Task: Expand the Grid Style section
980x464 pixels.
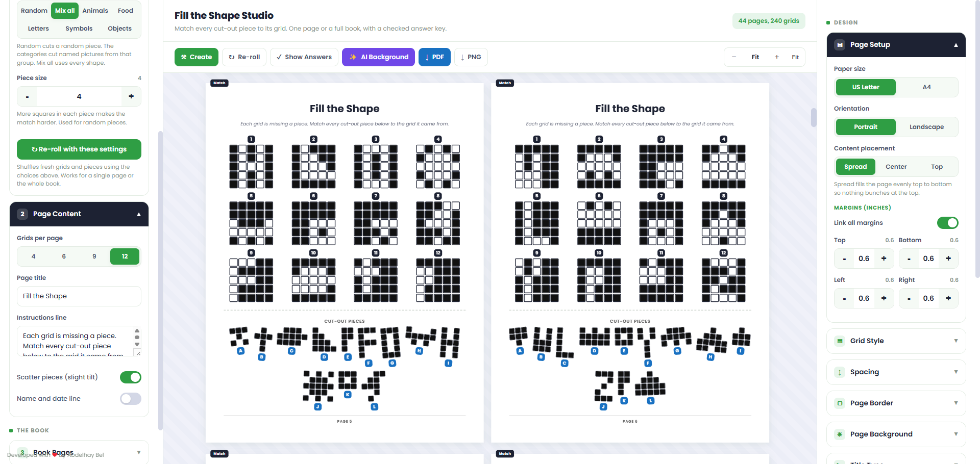Action: [896, 341]
